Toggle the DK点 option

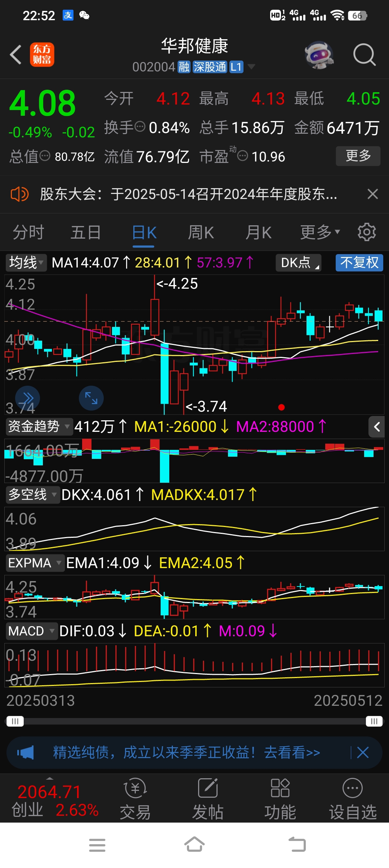point(299,262)
